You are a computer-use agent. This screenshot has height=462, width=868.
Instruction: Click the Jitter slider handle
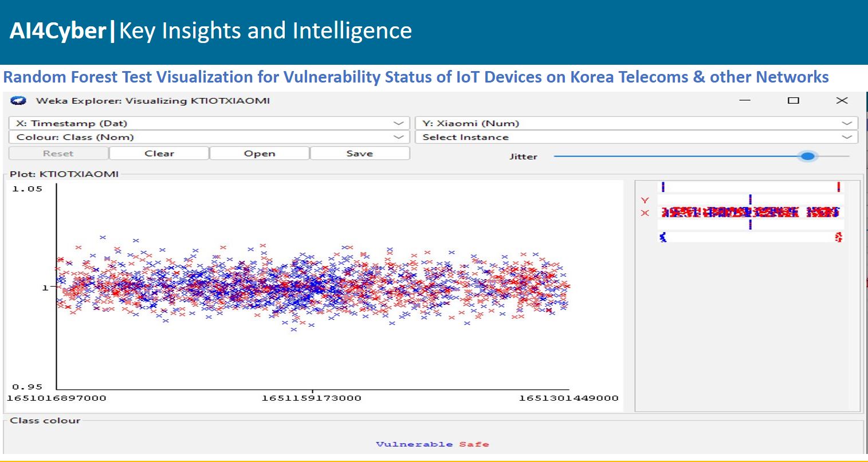click(808, 156)
